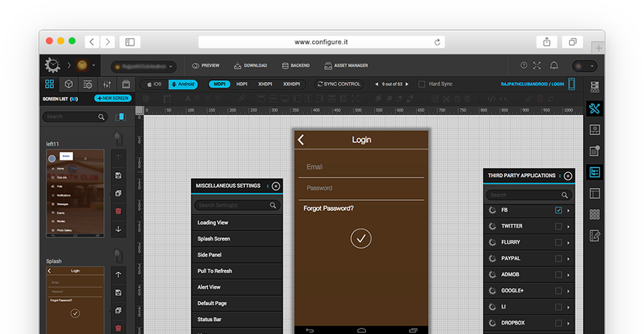Click the Search Setting(s) field
Screen dimensions: 644x334
pos(237,205)
